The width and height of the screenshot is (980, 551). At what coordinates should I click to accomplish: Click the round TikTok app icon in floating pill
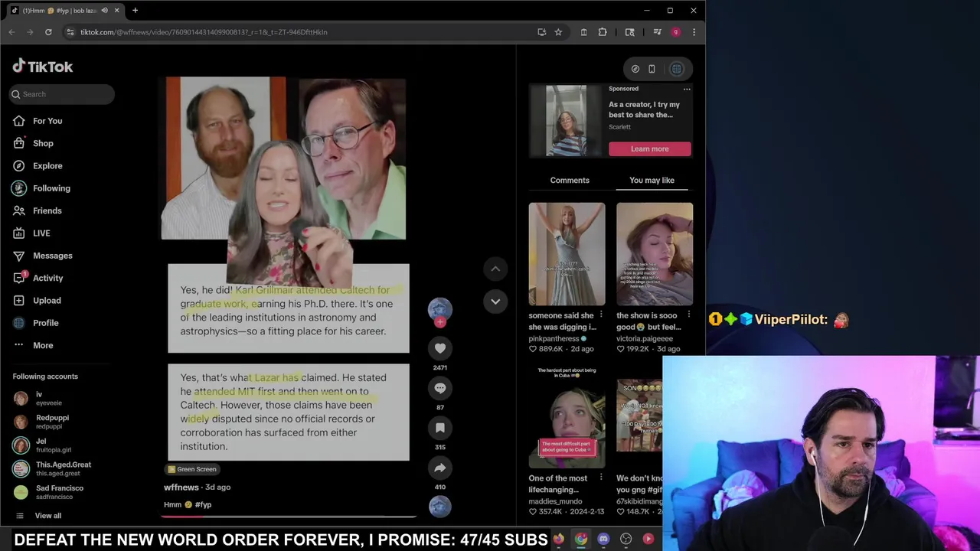(635, 69)
